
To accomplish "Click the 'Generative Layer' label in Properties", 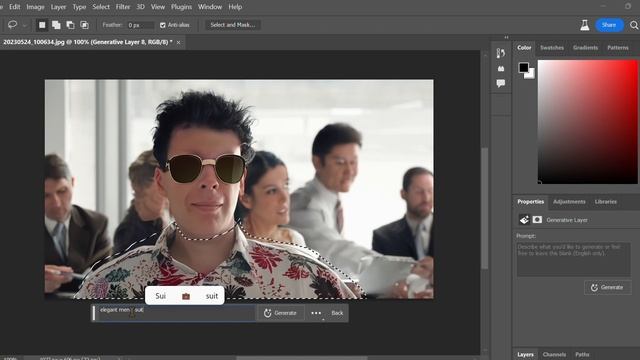I will pos(567,220).
